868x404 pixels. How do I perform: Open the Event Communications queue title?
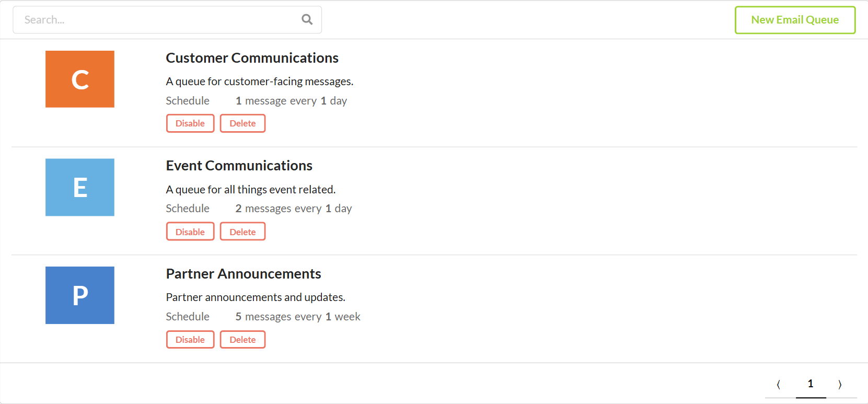239,166
